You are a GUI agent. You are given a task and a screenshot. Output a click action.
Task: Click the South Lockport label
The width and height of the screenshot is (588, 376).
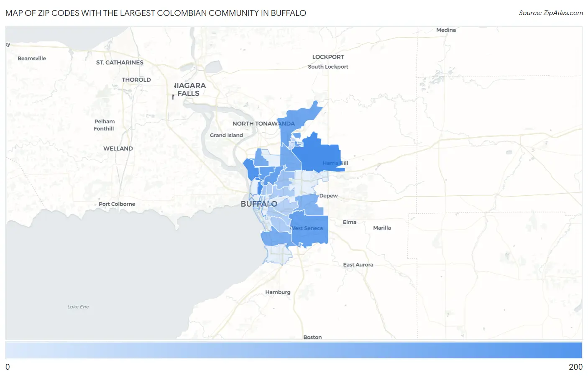pos(328,67)
